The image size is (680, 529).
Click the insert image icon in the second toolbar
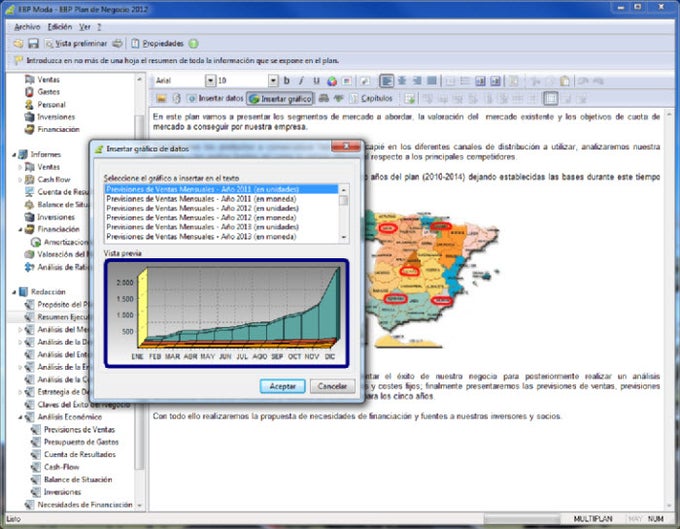click(161, 98)
